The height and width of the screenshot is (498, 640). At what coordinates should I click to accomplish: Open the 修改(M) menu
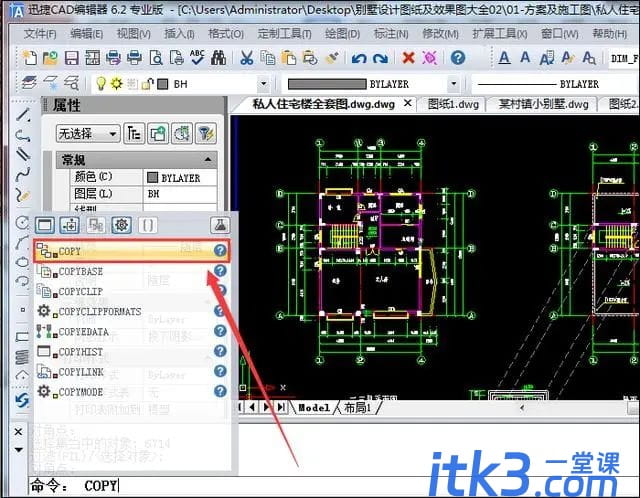tap(440, 33)
